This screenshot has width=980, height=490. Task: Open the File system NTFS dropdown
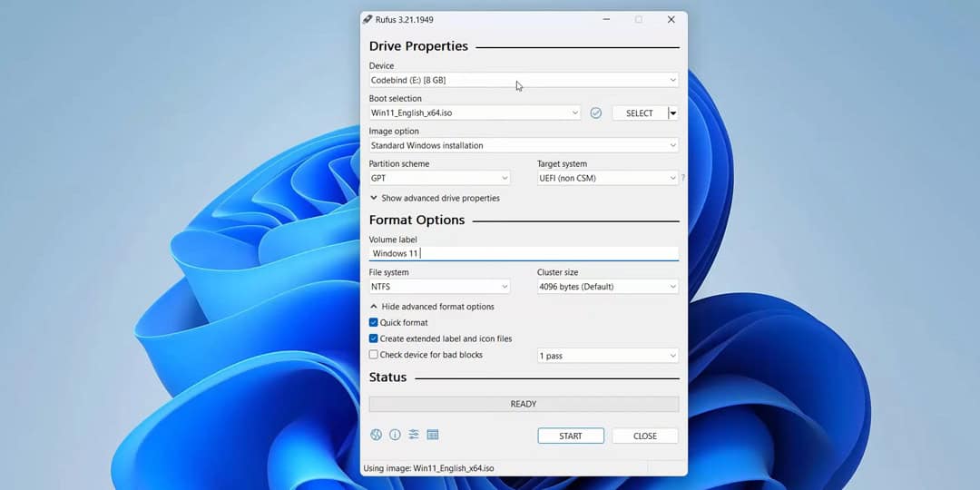[439, 287]
